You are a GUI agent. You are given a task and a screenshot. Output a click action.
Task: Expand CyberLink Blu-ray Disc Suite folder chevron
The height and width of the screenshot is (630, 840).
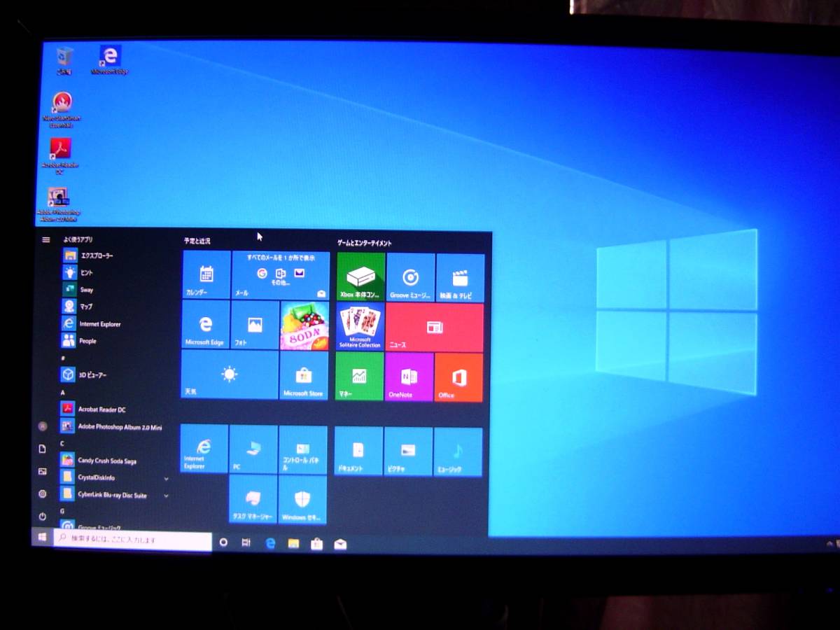tap(166, 496)
